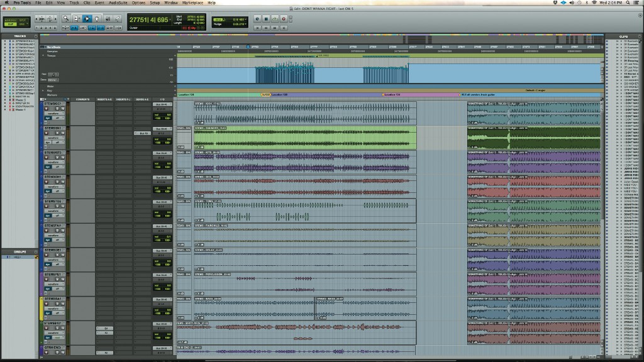Solo the STEMSSN1 track
Screen dimensions: 644x362
[x=57, y=133]
